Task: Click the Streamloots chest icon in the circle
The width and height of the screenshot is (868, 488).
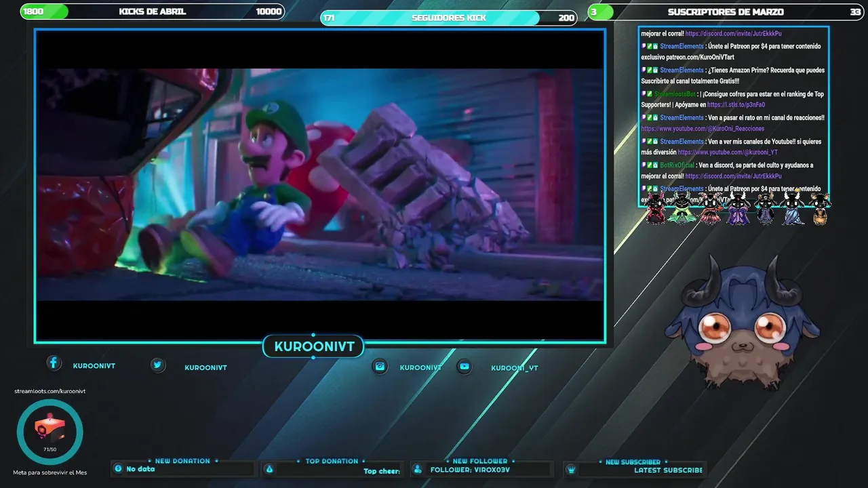Action: click(50, 428)
